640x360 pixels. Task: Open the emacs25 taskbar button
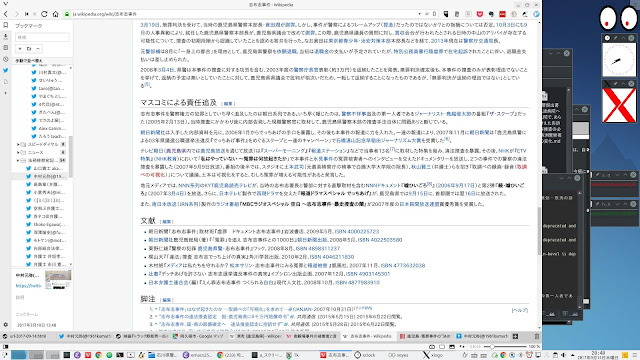coord(197,355)
